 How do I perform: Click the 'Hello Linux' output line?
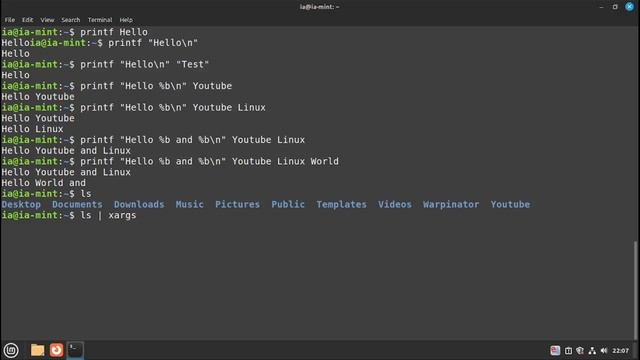(32, 129)
